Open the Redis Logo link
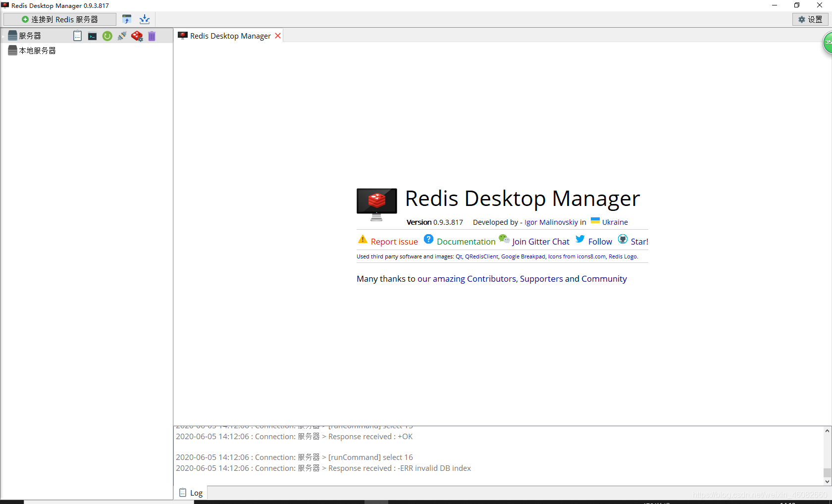This screenshot has height=504, width=832. point(623,256)
